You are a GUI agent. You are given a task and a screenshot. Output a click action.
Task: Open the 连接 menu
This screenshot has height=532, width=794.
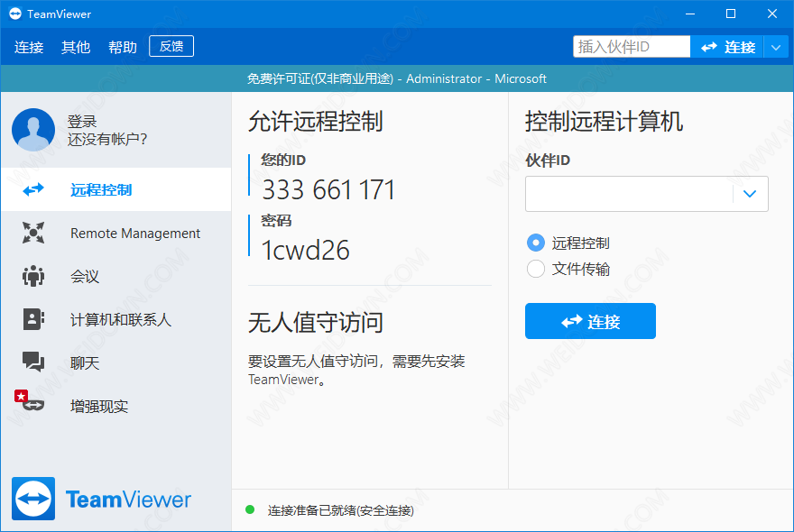point(29,47)
